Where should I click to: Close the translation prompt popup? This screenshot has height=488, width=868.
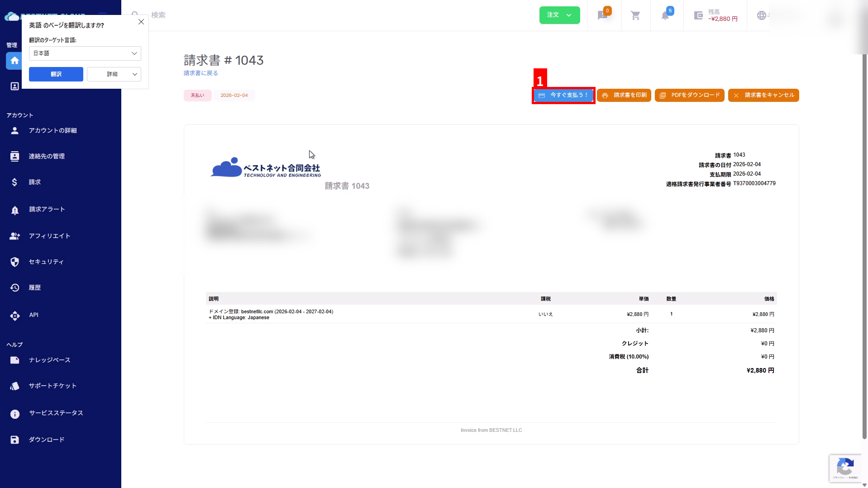tap(141, 22)
